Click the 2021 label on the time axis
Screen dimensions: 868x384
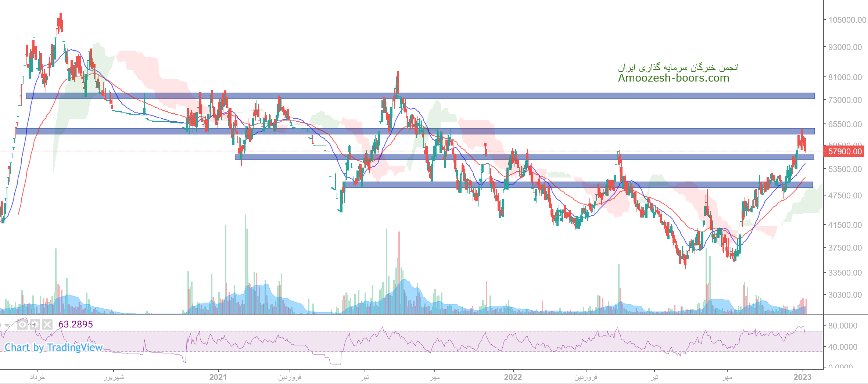(218, 377)
